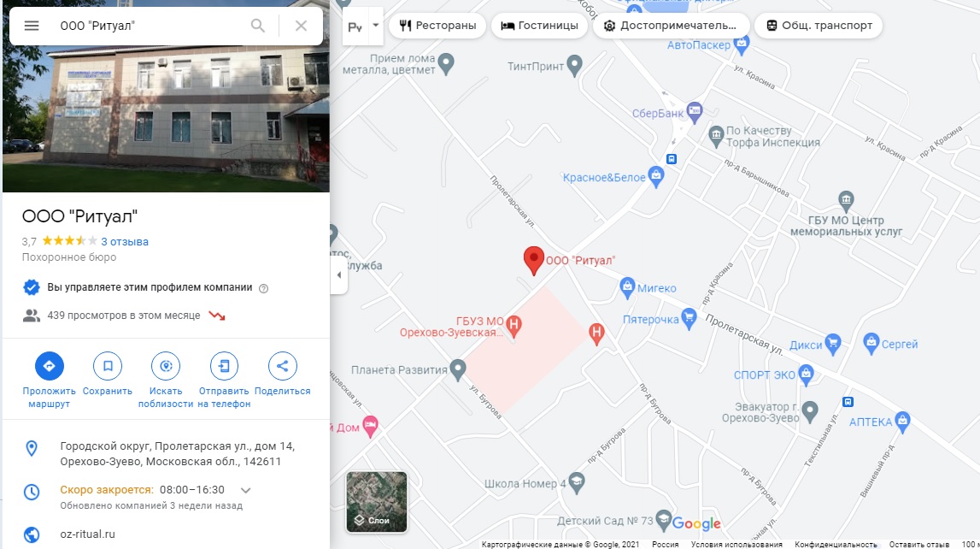Open the hamburger menu in search box

coord(32,26)
